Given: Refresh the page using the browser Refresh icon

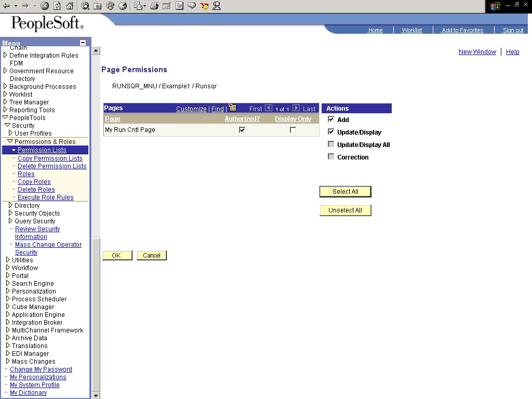Looking at the screenshot, I should [57, 6].
